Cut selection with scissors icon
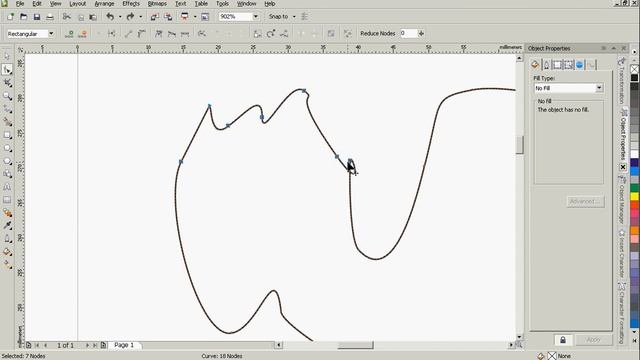Viewport: 640px width, 360px height. [x=67, y=17]
